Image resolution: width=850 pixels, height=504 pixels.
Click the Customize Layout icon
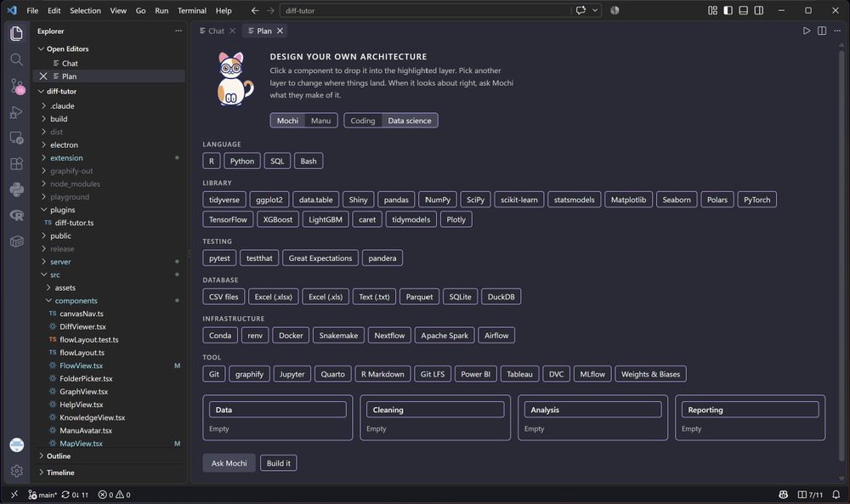click(712, 10)
